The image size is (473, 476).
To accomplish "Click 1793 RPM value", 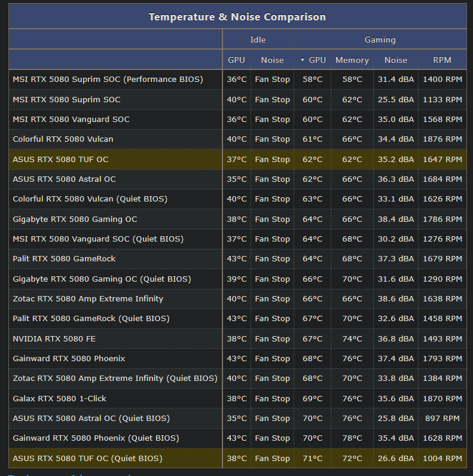I will pos(443,359).
